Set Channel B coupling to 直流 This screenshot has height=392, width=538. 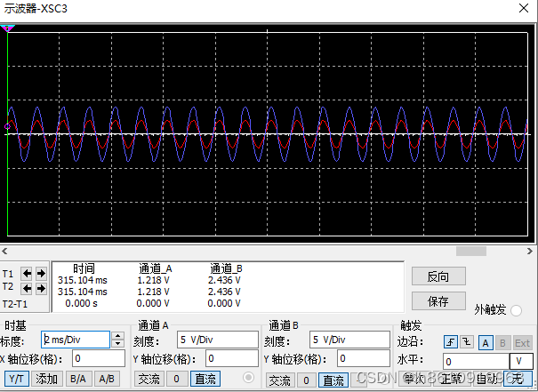pyautogui.click(x=333, y=380)
